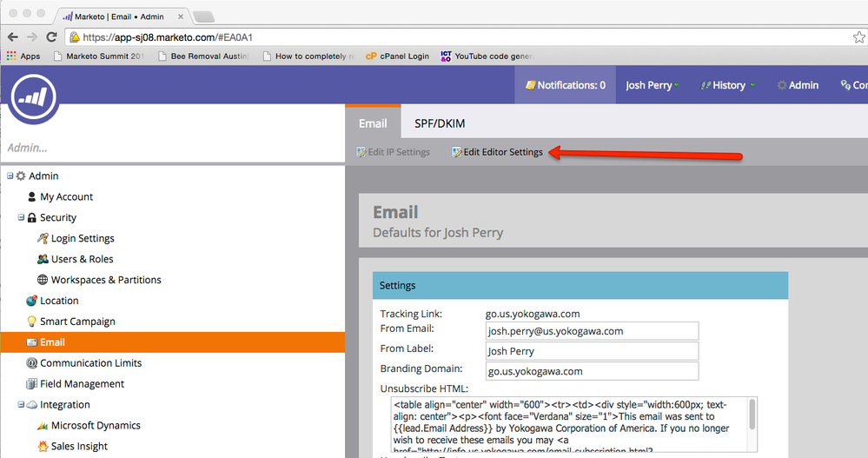Open Admin from the top navigation
The height and width of the screenshot is (458, 868).
[798, 85]
